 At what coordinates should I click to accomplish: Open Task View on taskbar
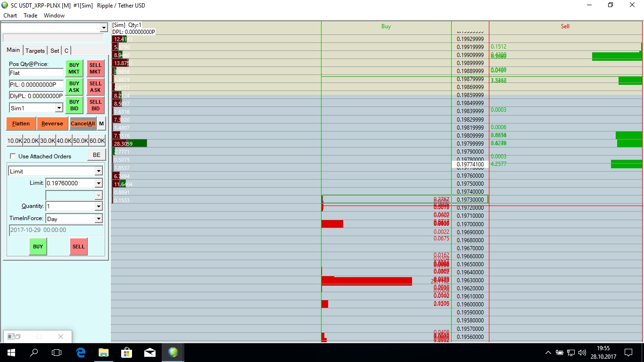57,353
